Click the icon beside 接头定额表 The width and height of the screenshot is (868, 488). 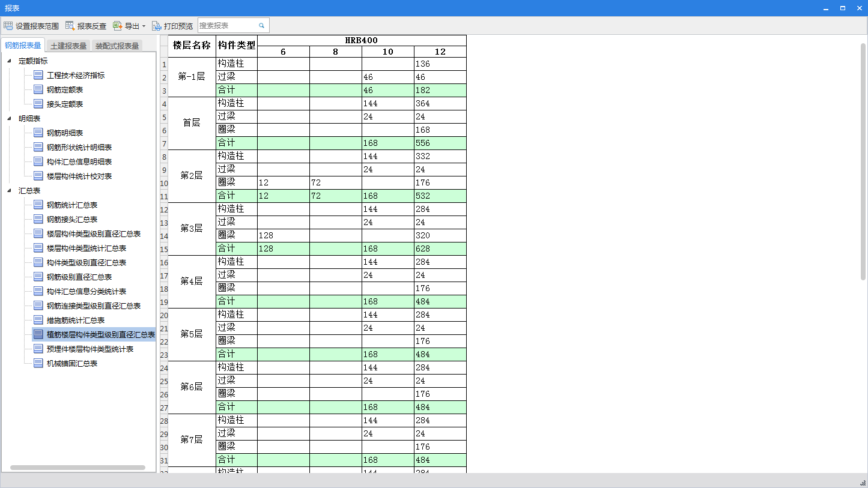point(38,104)
